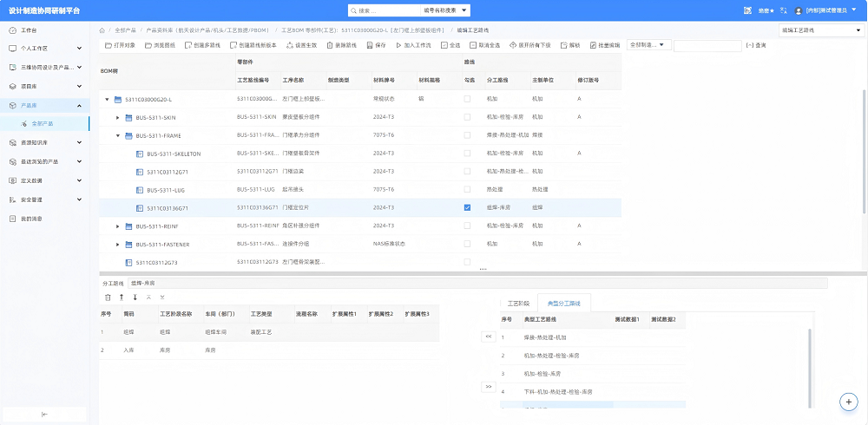
Task: Click the 浏览图纸 toolbar icon
Action: [148, 45]
